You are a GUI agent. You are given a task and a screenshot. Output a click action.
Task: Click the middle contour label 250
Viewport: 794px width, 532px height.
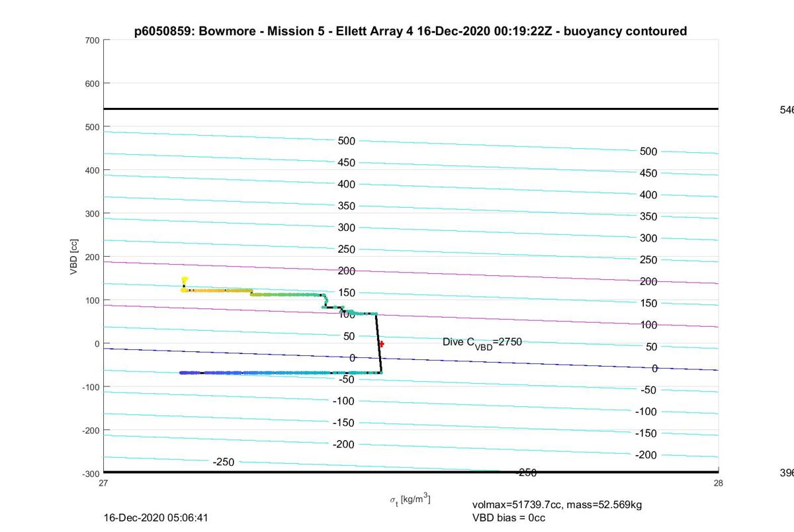point(347,249)
